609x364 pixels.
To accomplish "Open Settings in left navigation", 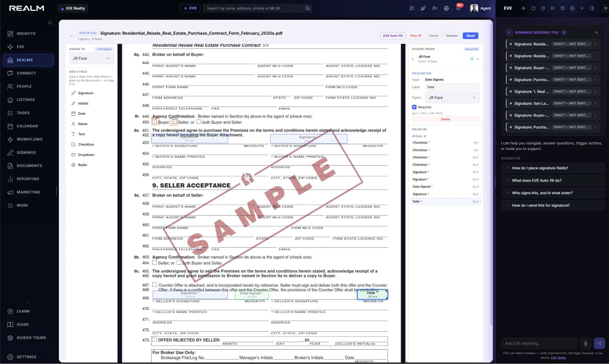I will click(x=28, y=357).
